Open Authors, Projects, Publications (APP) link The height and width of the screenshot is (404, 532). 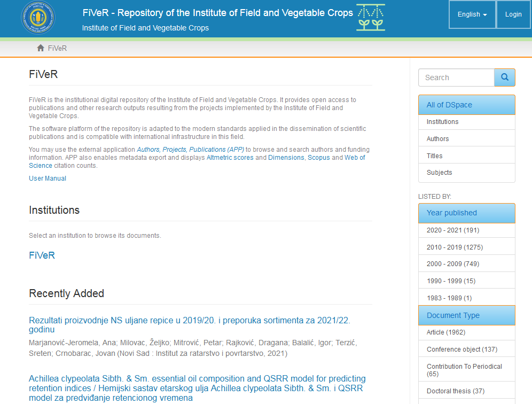(x=191, y=150)
